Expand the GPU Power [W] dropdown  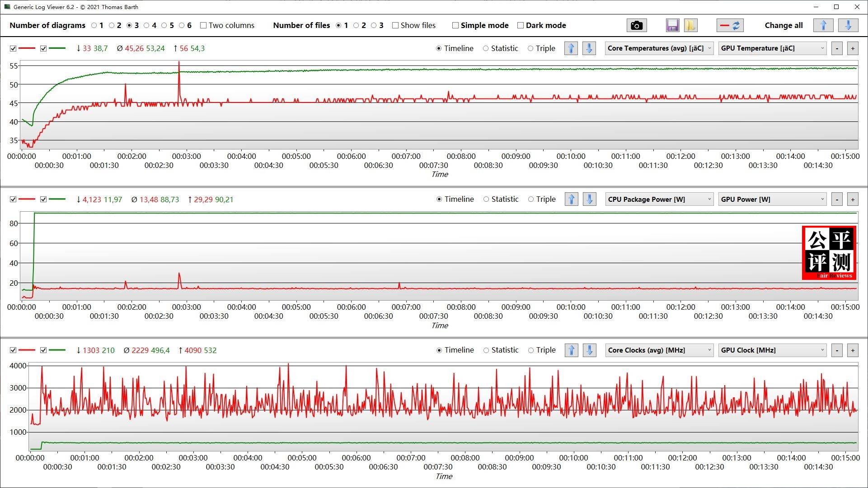click(772, 199)
